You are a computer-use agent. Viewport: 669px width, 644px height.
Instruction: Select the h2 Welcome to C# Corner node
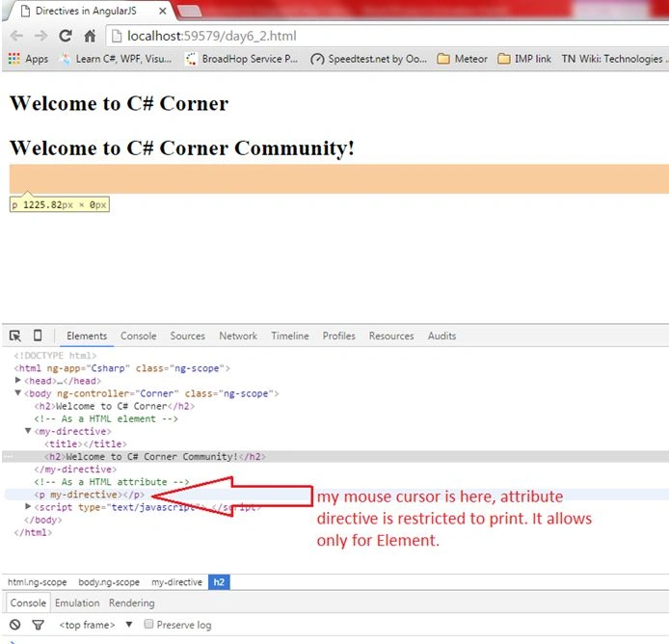[115, 406]
